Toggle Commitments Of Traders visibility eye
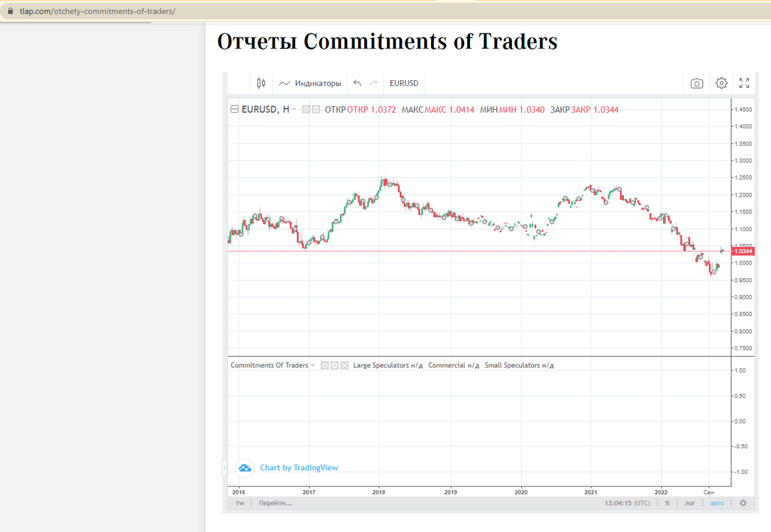This screenshot has height=532, width=771. (324, 365)
